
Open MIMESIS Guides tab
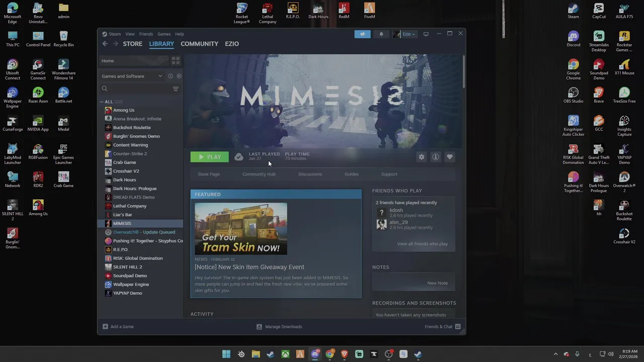pyautogui.click(x=352, y=174)
